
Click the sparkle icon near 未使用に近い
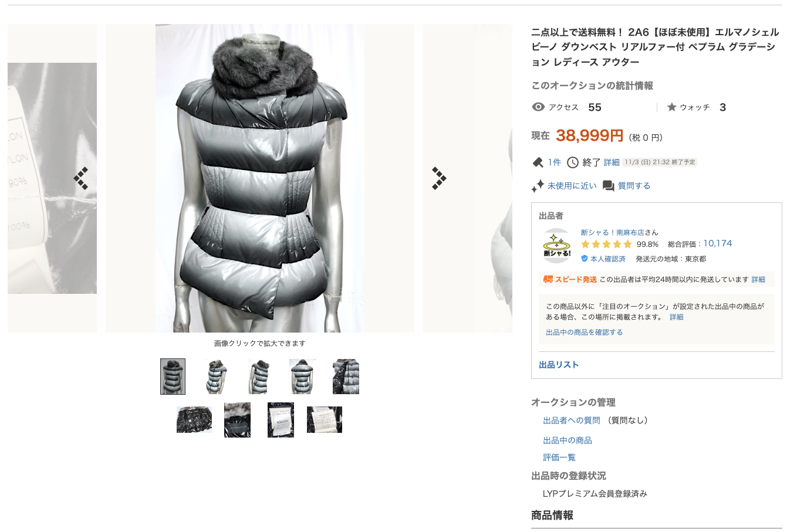pos(538,186)
